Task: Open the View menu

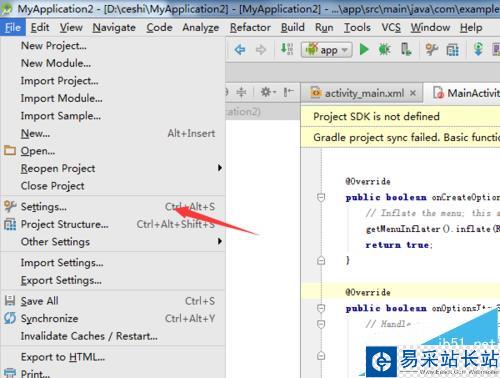Action: (x=71, y=27)
